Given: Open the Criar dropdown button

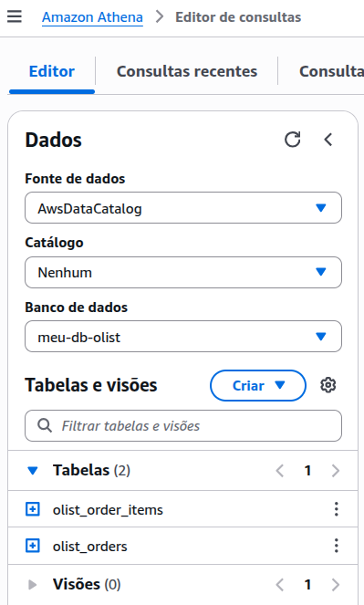Looking at the screenshot, I should point(258,385).
